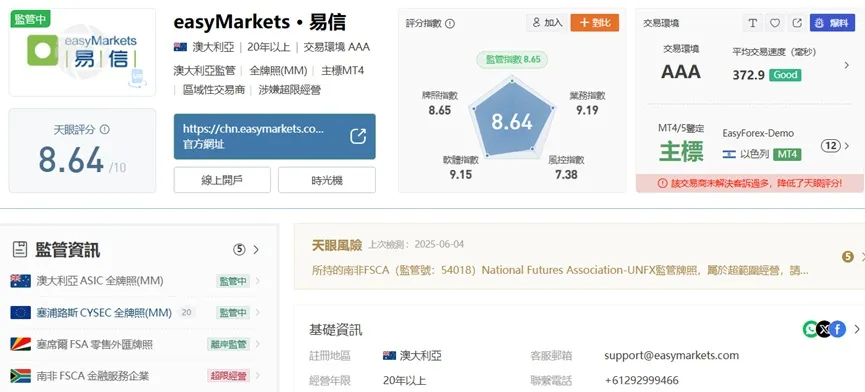Click the green MT4 tag beside 以色列
The width and height of the screenshot is (865, 392).
pos(787,154)
